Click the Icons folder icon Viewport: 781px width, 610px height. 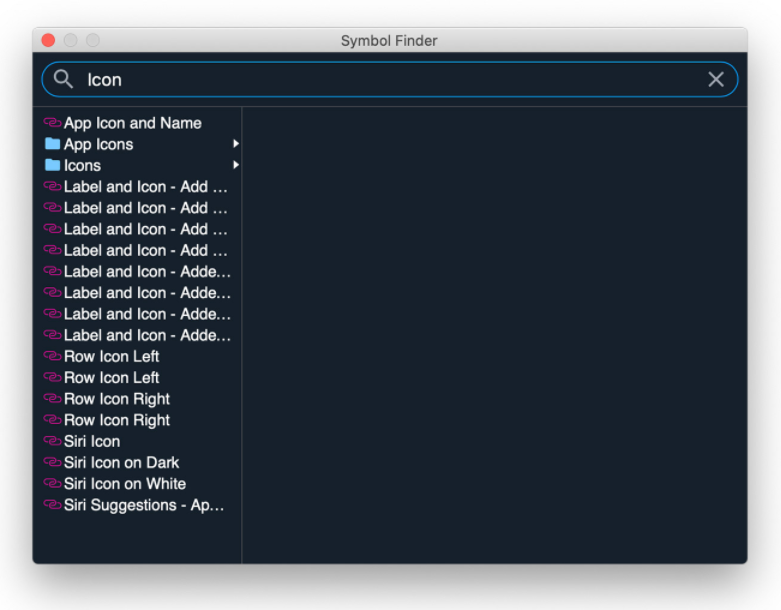click(x=52, y=165)
